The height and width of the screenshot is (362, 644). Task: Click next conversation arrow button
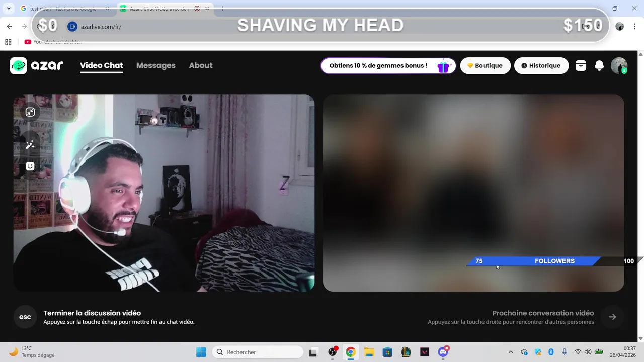pos(612,317)
